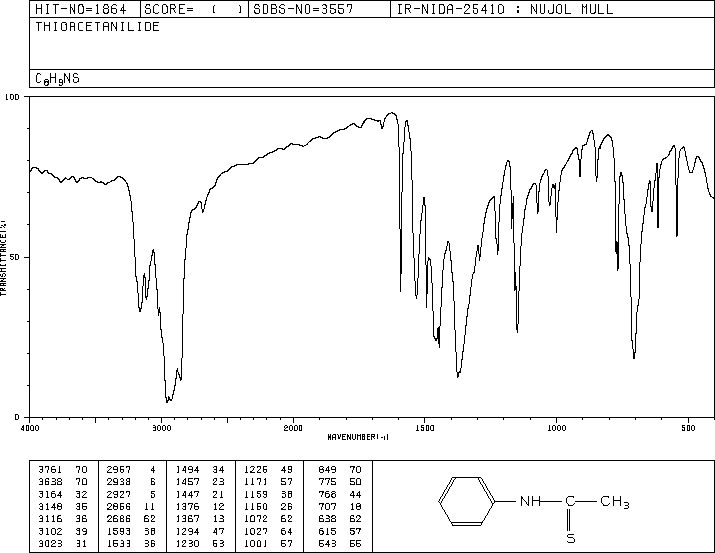Image resolution: width=715 pixels, height=553 pixels.
Task: Click the 1376 wavenumber value
Action: (x=187, y=506)
